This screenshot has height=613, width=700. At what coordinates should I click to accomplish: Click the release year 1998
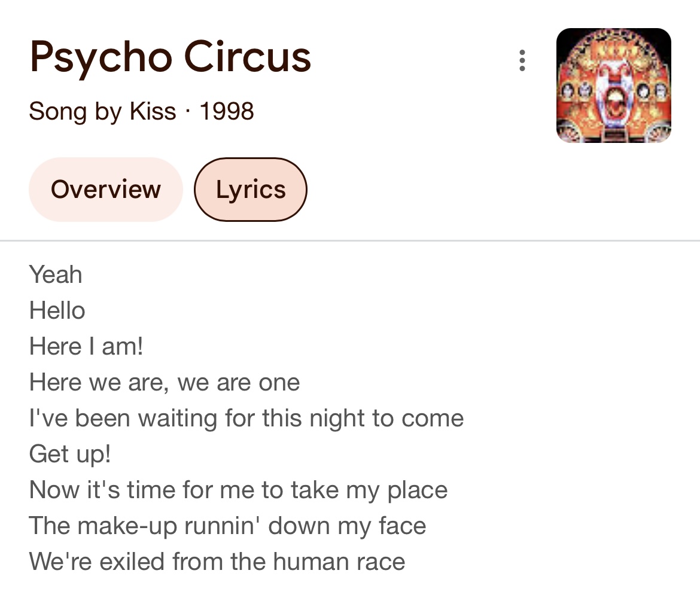(227, 111)
